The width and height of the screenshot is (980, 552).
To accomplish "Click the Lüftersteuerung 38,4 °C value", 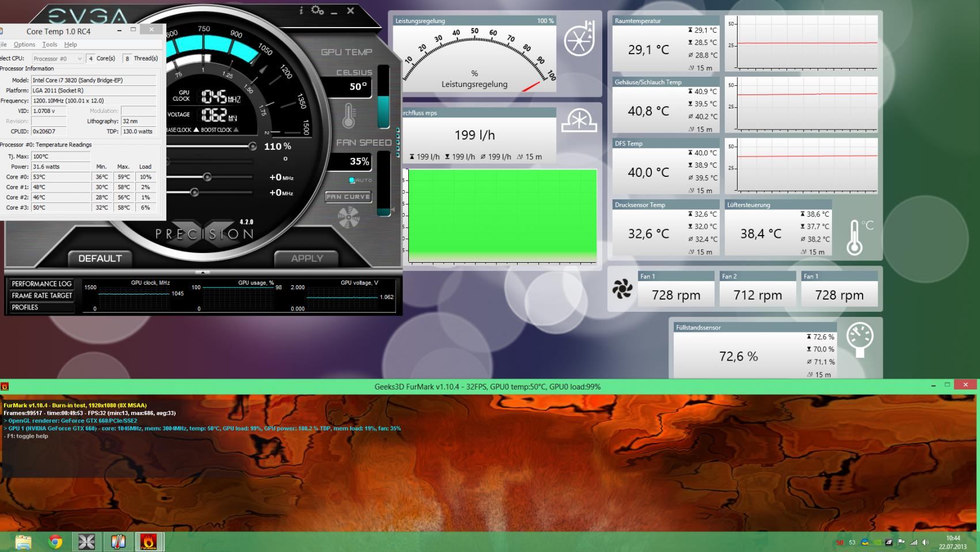I will (761, 233).
